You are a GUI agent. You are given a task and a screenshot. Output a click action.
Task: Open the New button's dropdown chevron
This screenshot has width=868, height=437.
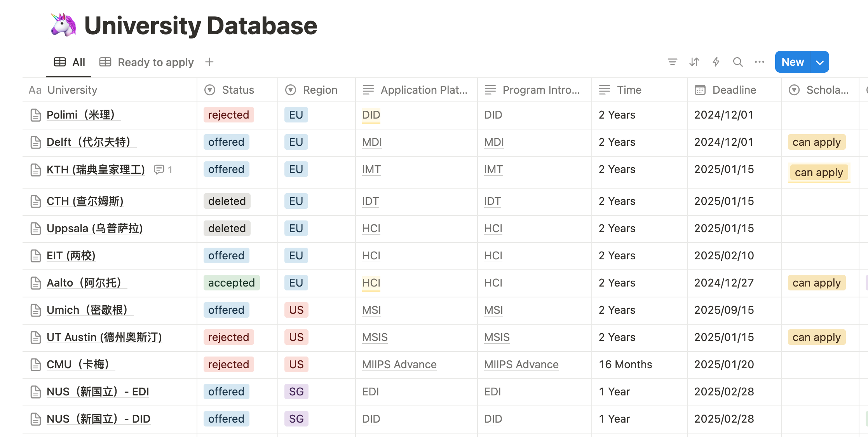[819, 62]
